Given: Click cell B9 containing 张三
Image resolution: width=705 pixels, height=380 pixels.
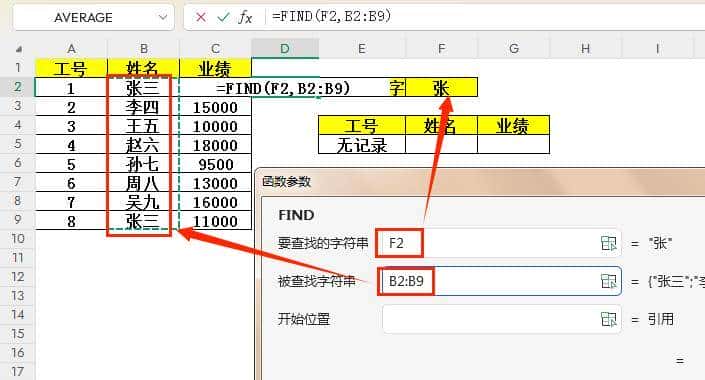Looking at the screenshot, I should 143,221.
